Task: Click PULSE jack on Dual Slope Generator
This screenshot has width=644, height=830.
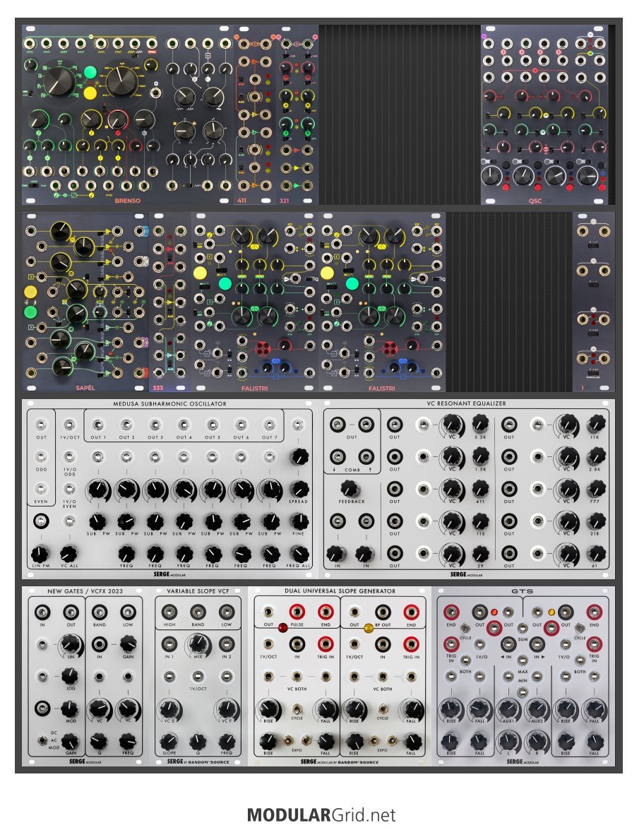Action: [297, 612]
